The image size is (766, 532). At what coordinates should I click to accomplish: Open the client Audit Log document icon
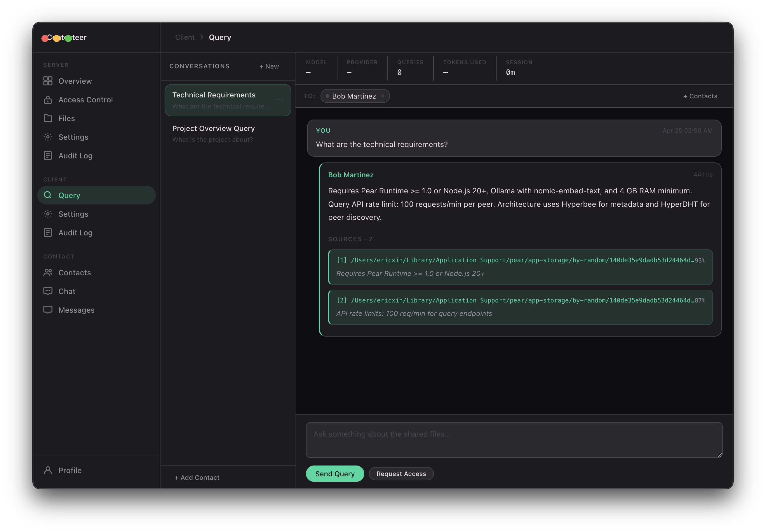(48, 233)
